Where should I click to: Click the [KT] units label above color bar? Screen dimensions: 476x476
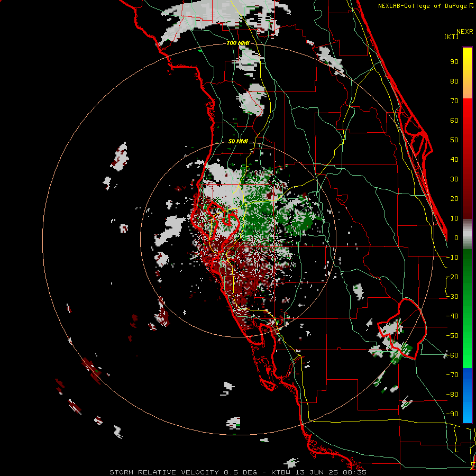[452, 36]
